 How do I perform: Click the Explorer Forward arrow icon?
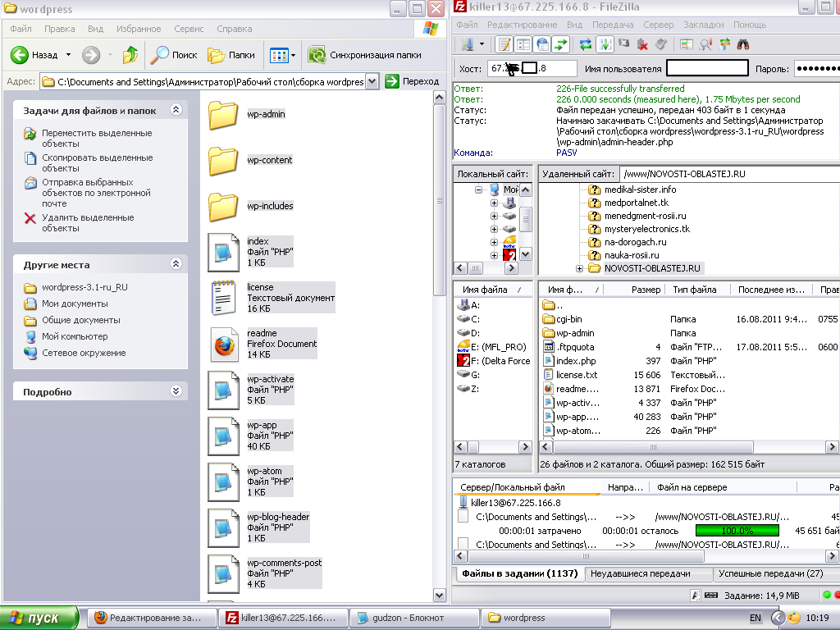click(x=91, y=55)
